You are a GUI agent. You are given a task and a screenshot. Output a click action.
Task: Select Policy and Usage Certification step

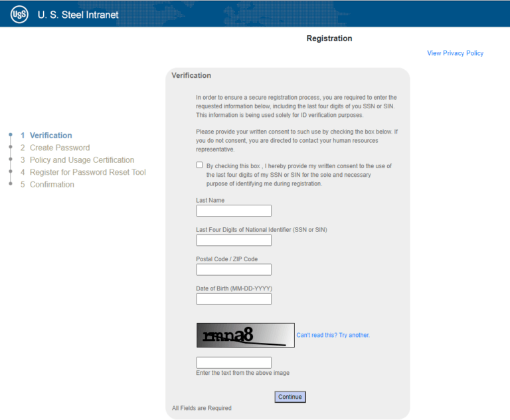click(82, 160)
